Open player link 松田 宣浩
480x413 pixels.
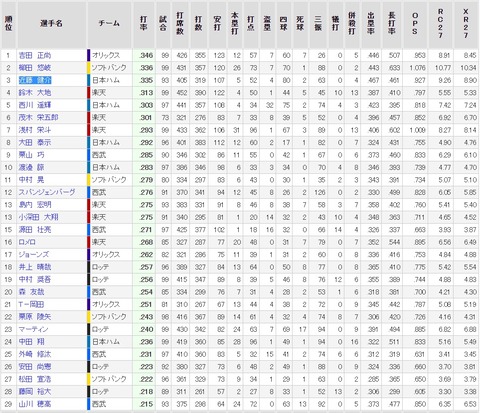(35, 379)
